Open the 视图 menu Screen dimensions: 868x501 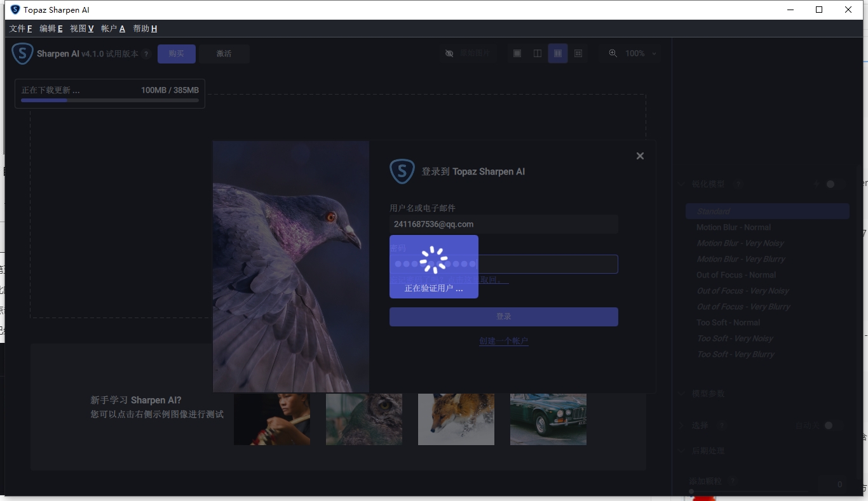point(81,29)
